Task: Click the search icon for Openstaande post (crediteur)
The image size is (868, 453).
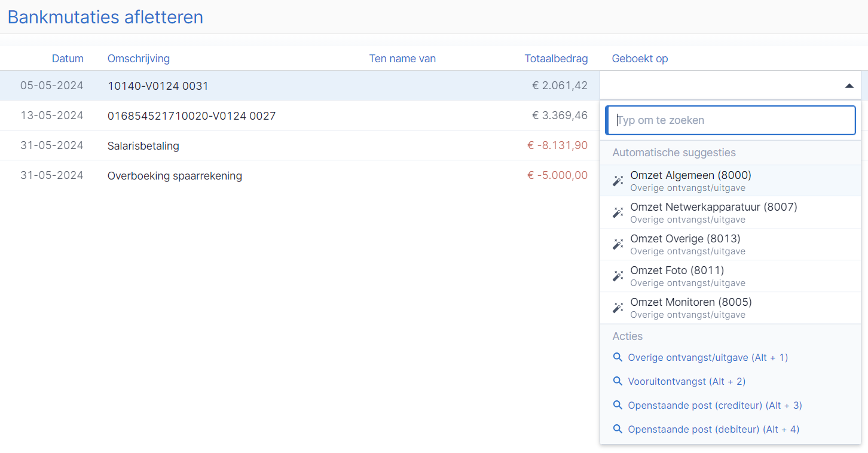Action: pos(618,405)
